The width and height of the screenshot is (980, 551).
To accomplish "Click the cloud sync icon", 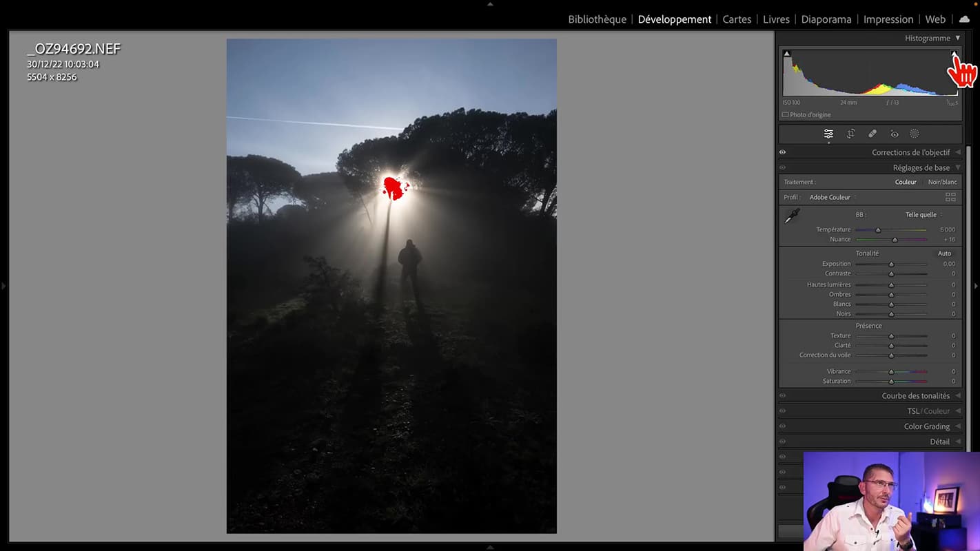I will [x=964, y=19].
